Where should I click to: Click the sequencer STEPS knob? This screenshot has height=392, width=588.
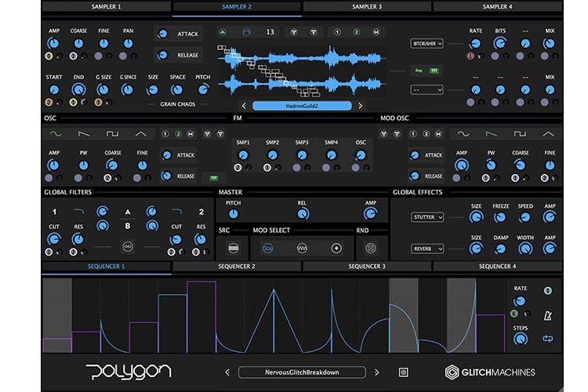pos(520,339)
